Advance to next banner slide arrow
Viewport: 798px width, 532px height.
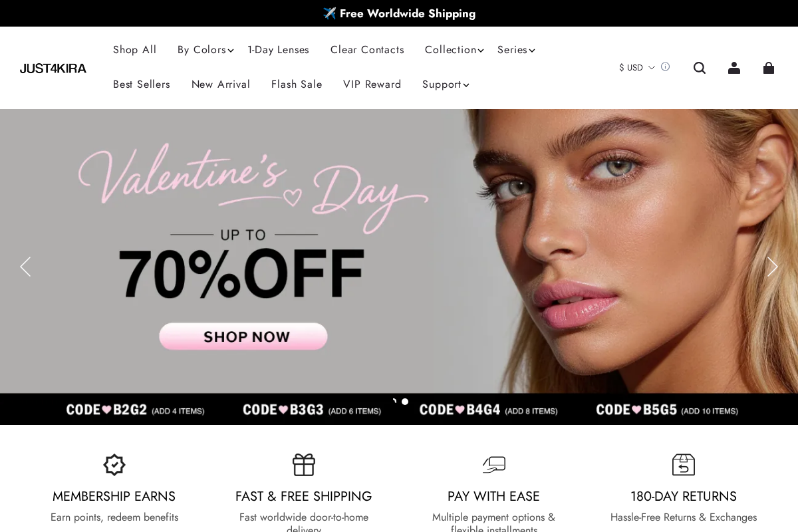click(x=772, y=267)
